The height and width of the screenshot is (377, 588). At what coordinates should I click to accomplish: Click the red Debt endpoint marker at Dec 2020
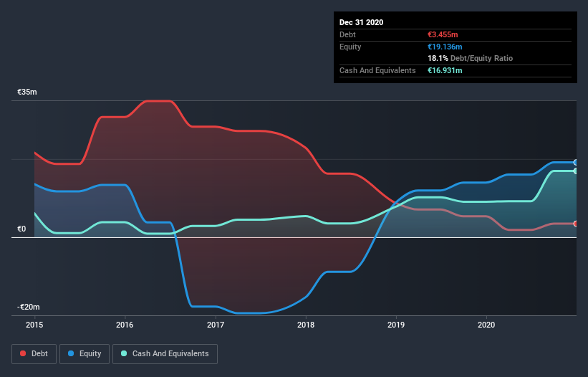tap(576, 224)
